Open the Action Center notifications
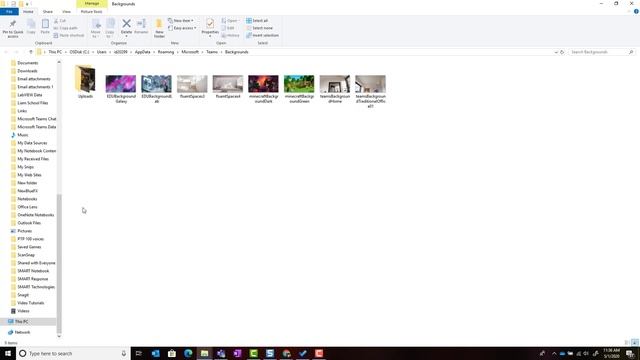 (x=630, y=353)
